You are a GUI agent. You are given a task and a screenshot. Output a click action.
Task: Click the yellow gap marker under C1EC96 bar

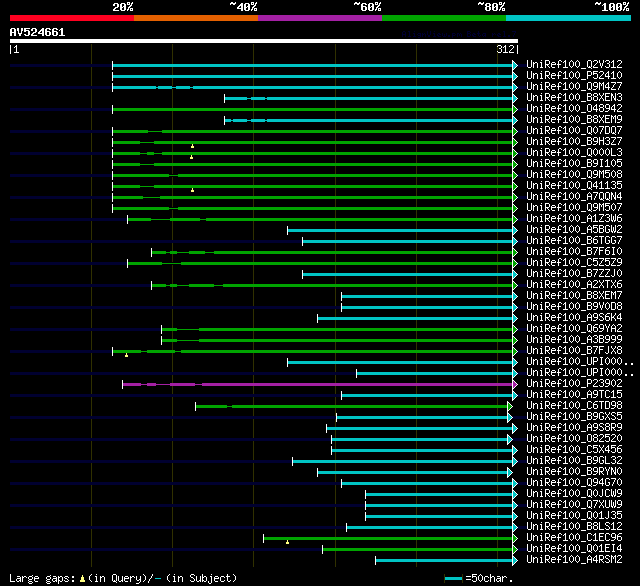coord(287,542)
